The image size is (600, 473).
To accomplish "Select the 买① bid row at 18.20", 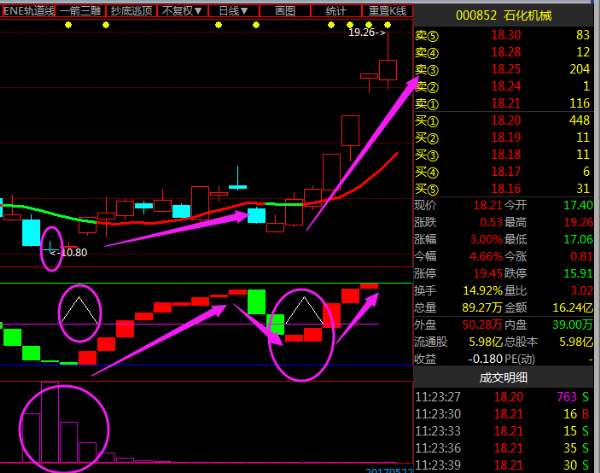I will 506,120.
